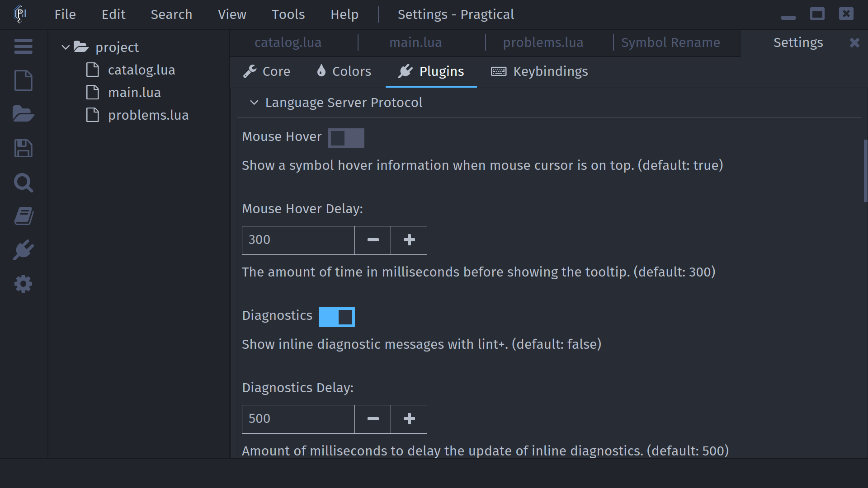The height and width of the screenshot is (488, 868).
Task: Click the Mouse Hover Delay input field
Action: 298,240
